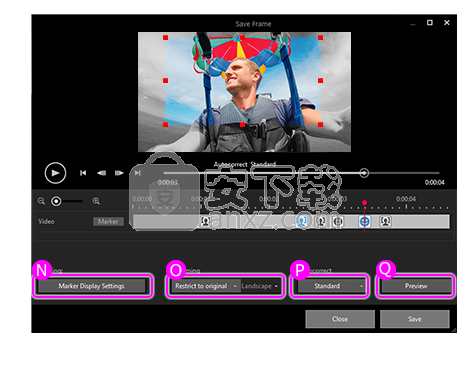Jump to the start of the video
The image size is (474, 385).
click(x=83, y=173)
